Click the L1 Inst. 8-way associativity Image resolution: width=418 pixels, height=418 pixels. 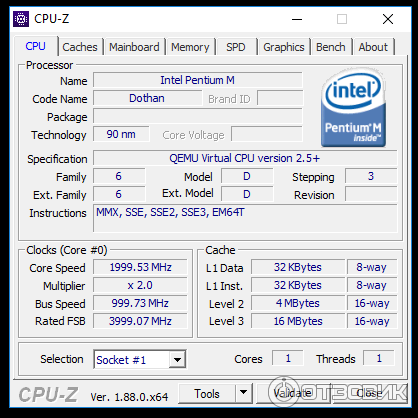click(x=372, y=285)
